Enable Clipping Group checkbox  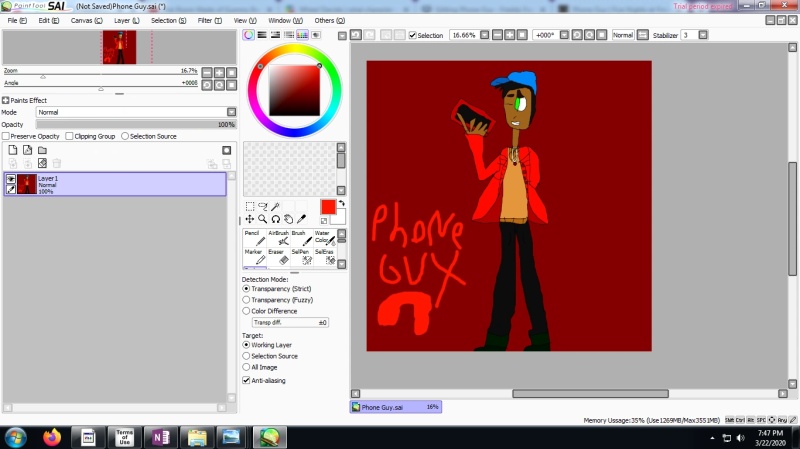tap(69, 136)
